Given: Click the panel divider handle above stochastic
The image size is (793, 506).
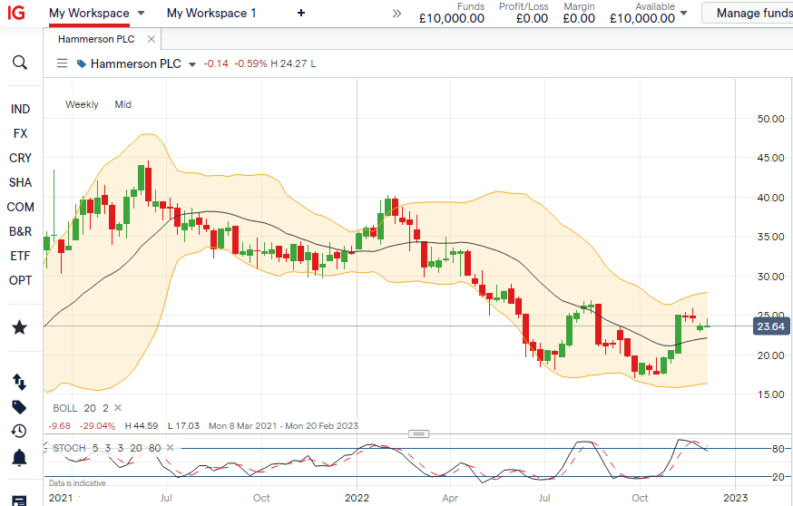Looking at the screenshot, I should coord(419,434).
